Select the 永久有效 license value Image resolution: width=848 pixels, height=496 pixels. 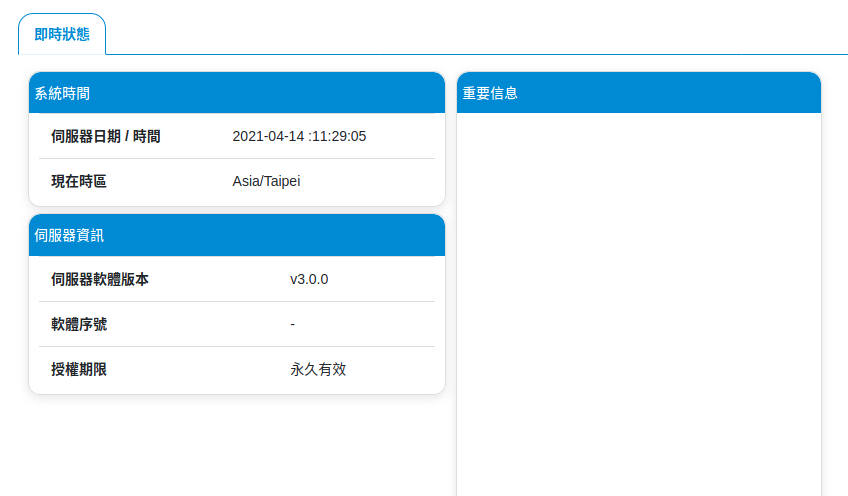318,369
